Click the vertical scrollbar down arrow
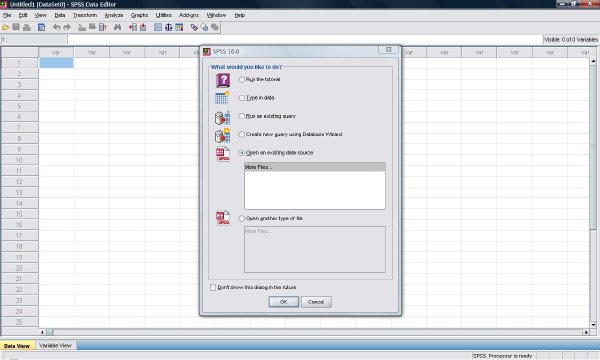Screen dimensions: 600x360 [593, 325]
